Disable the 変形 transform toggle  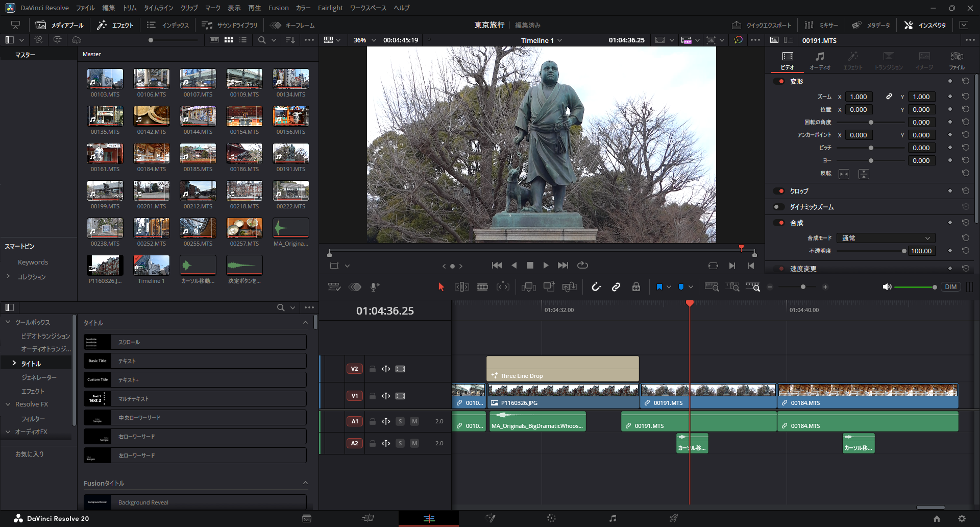point(779,81)
